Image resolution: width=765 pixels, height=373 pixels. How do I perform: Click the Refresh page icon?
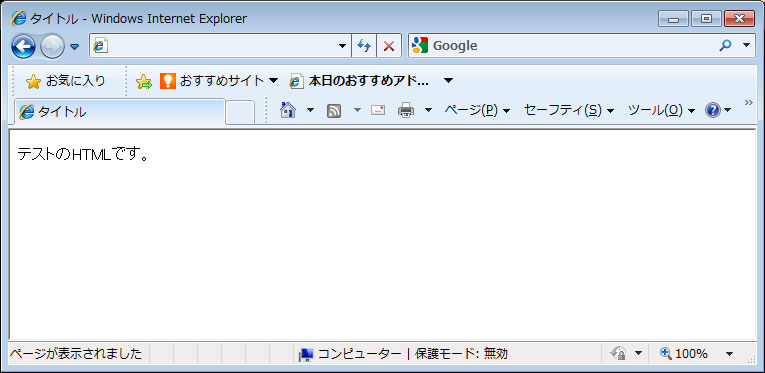364,46
